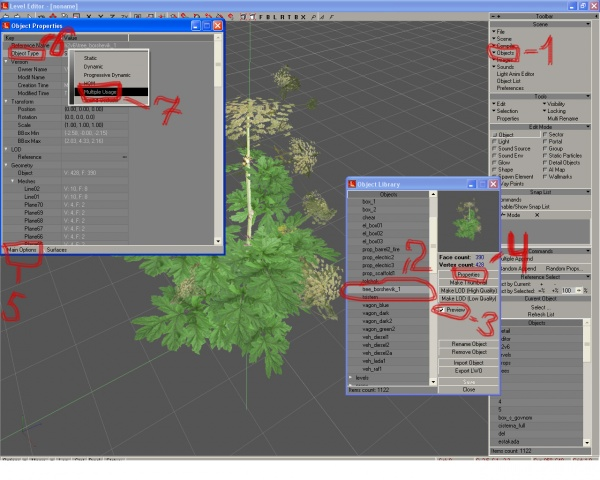
Task: Open the Sounds dropdown in Scene panel
Action: click(x=503, y=67)
